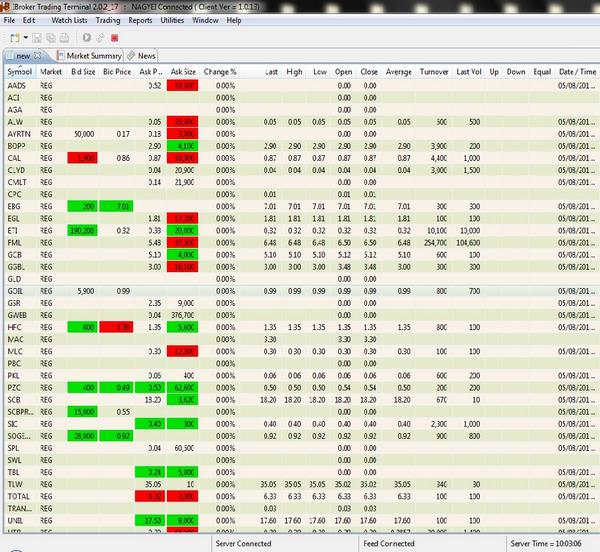Screen dimensions: 600x552
Task: Select the EBG symbol row
Action: pyautogui.click(x=302, y=207)
